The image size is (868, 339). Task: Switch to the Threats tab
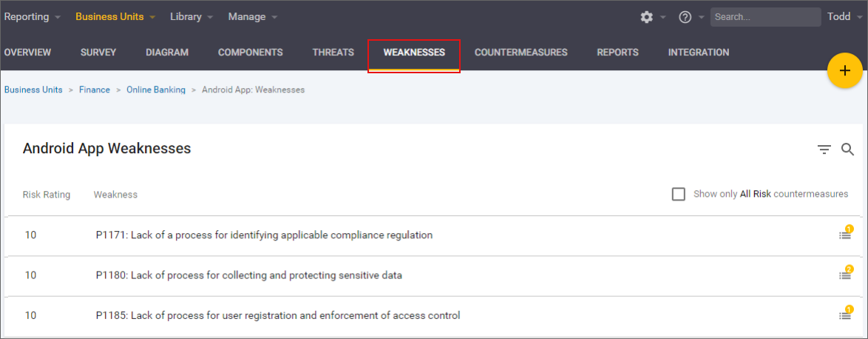pos(333,53)
